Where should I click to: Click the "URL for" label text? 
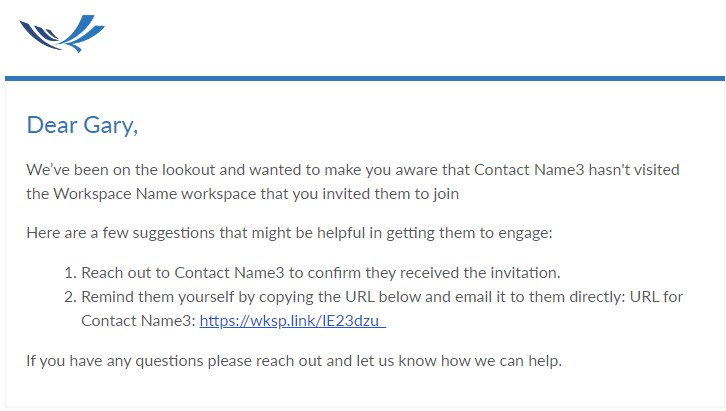[656, 297]
